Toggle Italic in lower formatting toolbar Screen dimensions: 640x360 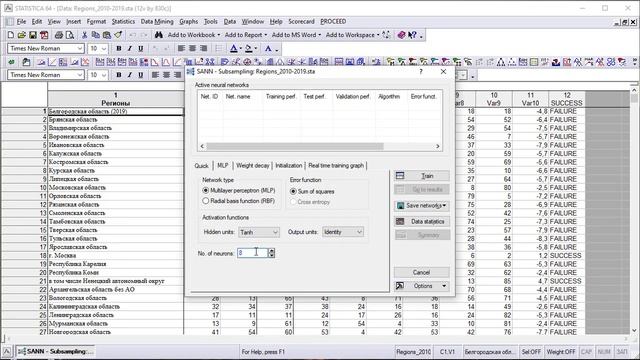(x=130, y=75)
